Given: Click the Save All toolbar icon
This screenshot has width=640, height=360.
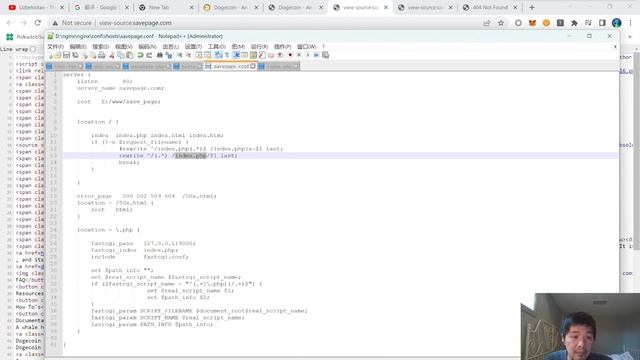Looking at the screenshot, I should (75, 55).
